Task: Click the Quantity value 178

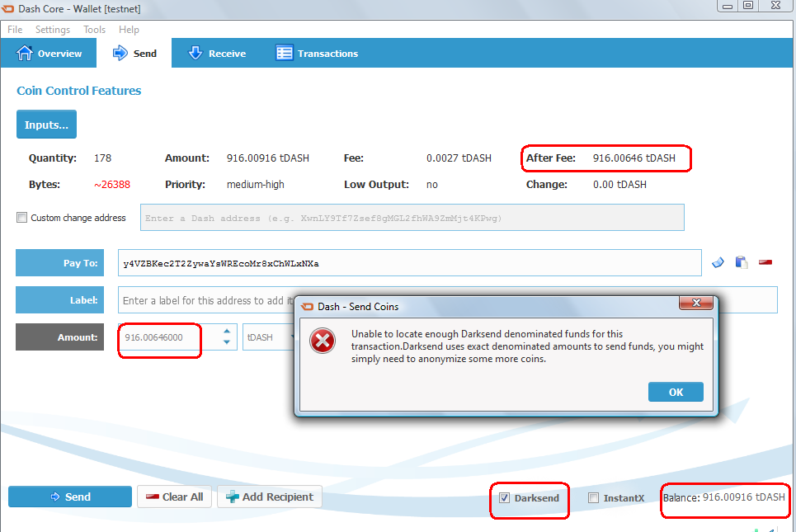Action: (102, 158)
